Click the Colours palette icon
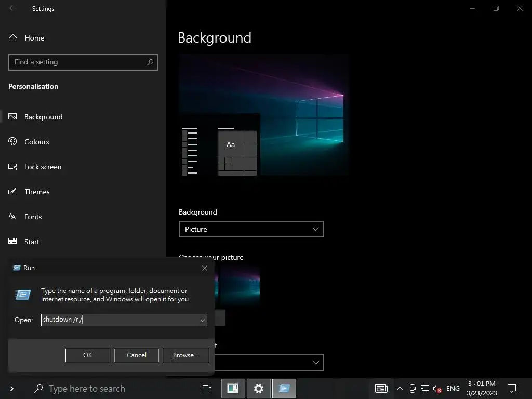The image size is (532, 399). click(12, 141)
